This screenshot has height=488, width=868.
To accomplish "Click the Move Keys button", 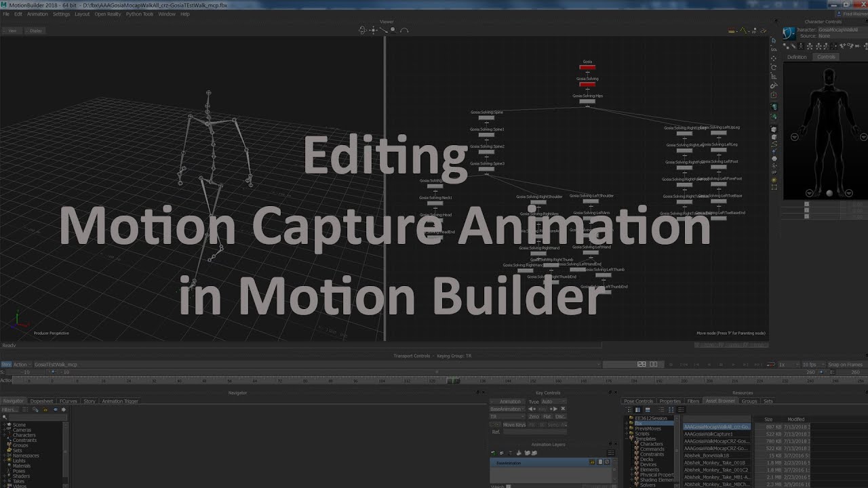I will pyautogui.click(x=514, y=425).
